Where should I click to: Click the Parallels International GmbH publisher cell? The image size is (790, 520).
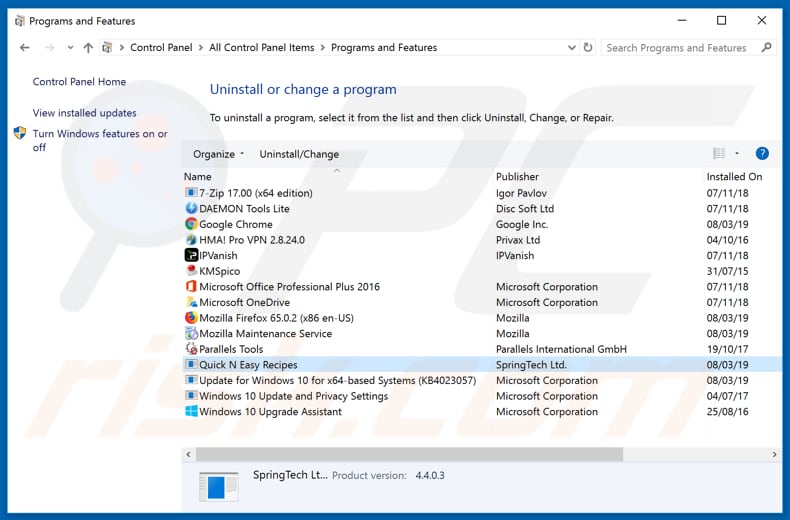coord(561,349)
